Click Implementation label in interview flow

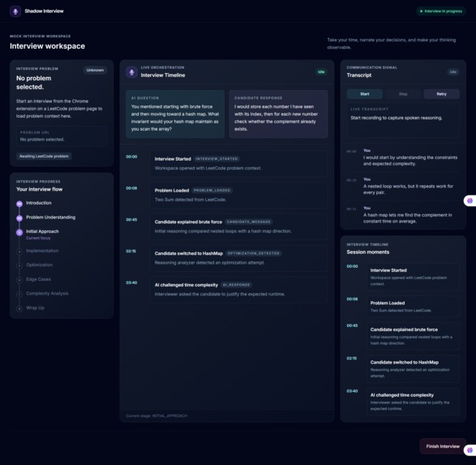(42, 251)
